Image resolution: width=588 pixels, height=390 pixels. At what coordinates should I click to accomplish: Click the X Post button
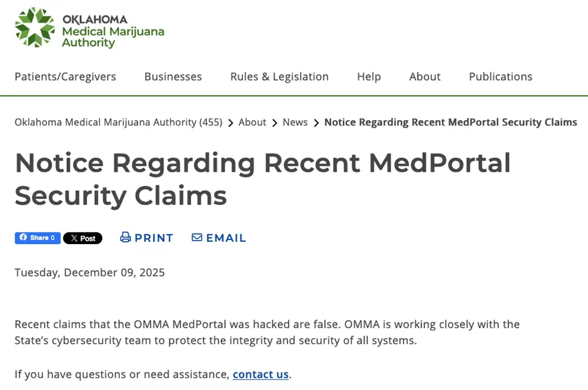83,238
